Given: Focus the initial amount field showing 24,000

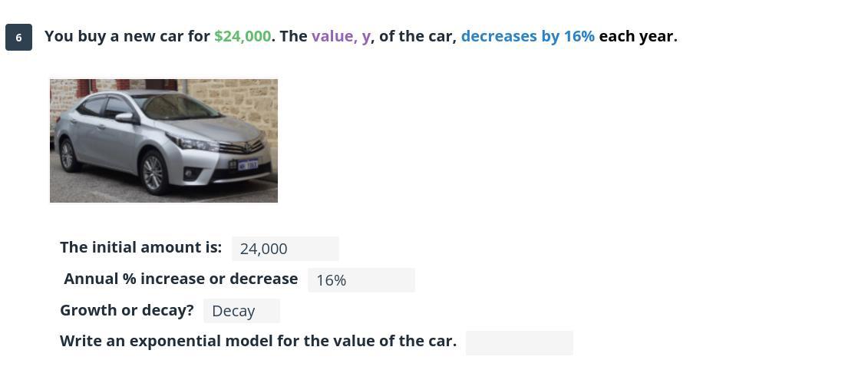Looking at the screenshot, I should click(x=285, y=249).
